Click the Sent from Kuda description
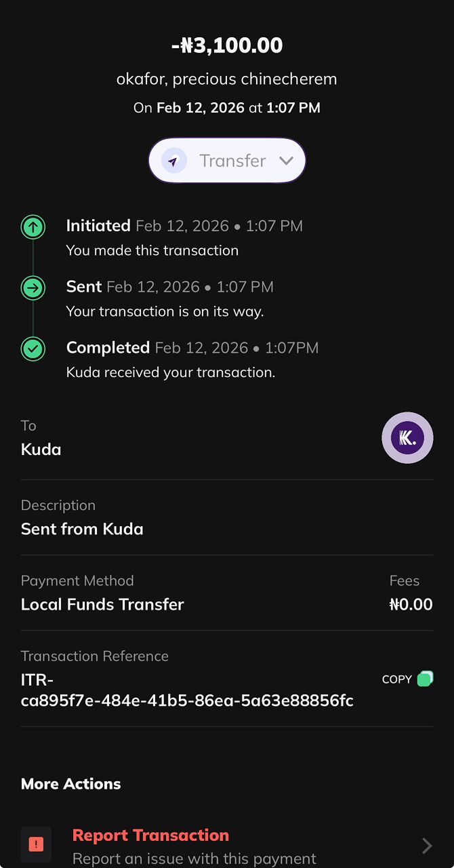 pyautogui.click(x=82, y=529)
